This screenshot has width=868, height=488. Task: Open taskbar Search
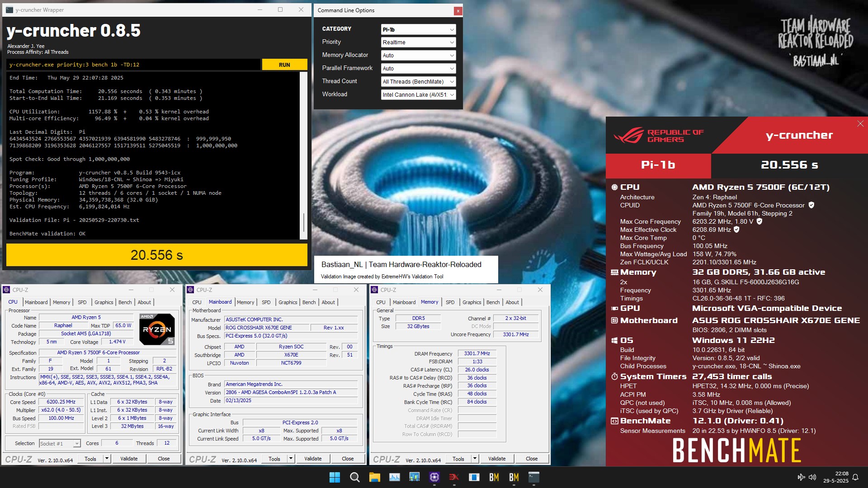pos(355,477)
